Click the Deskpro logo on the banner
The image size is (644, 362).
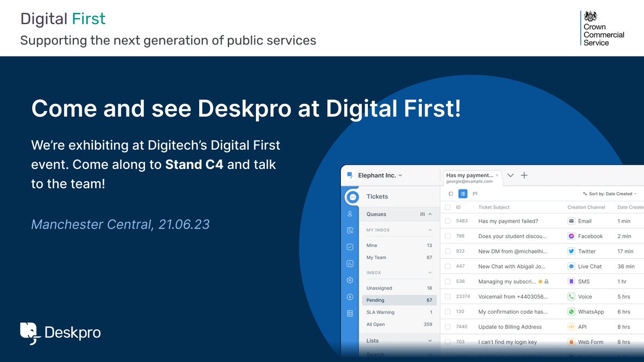tap(60, 333)
